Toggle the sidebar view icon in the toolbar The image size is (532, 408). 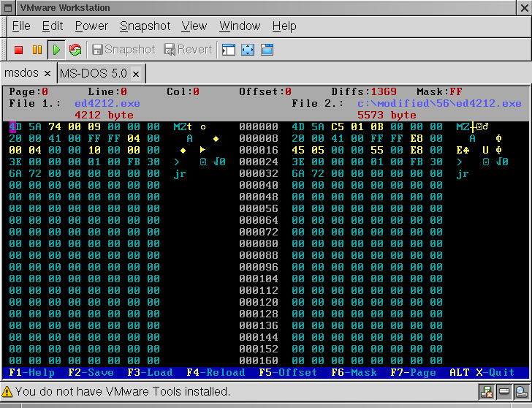pos(228,50)
